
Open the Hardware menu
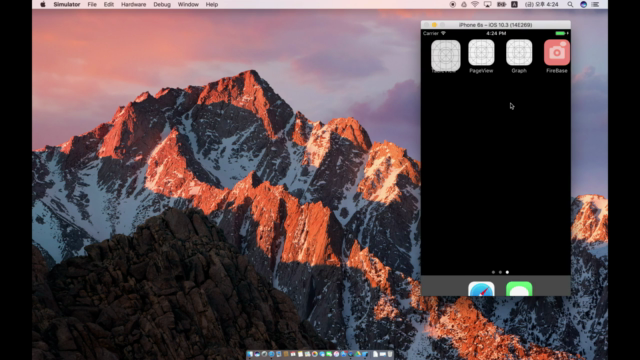(x=133, y=4)
